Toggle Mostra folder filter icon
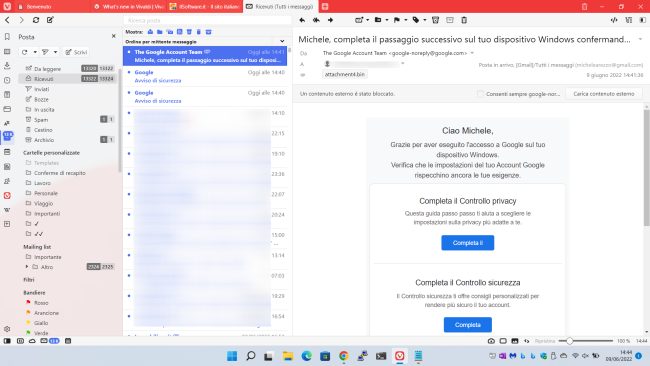The width and height of the screenshot is (650, 366). 160,32
